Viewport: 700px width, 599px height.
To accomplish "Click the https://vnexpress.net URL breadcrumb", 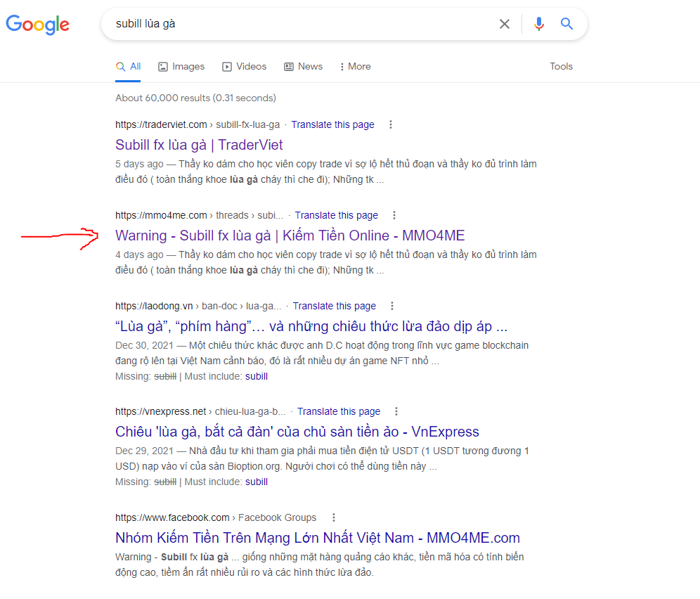I will (200, 411).
